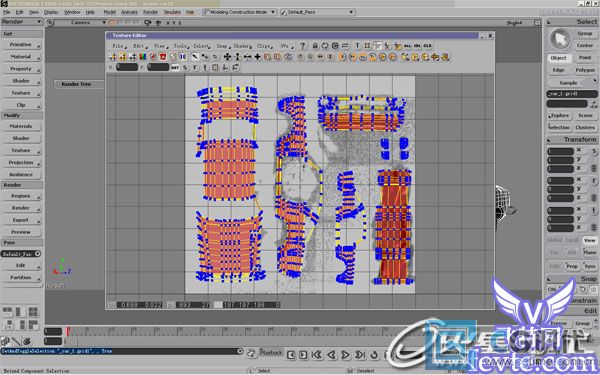Click the circular refresh arrows icon

[x=325, y=46]
